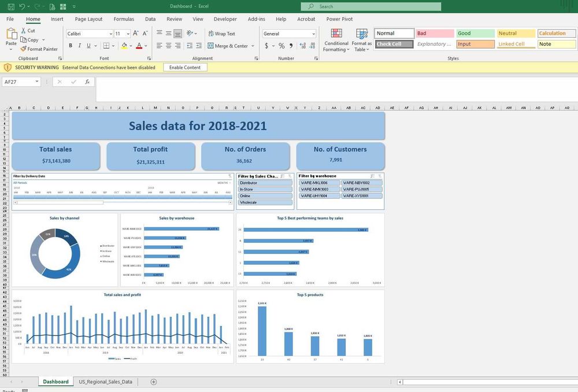Open the Clipboard dialog launcher
This screenshot has width=578, height=392.
[x=60, y=58]
